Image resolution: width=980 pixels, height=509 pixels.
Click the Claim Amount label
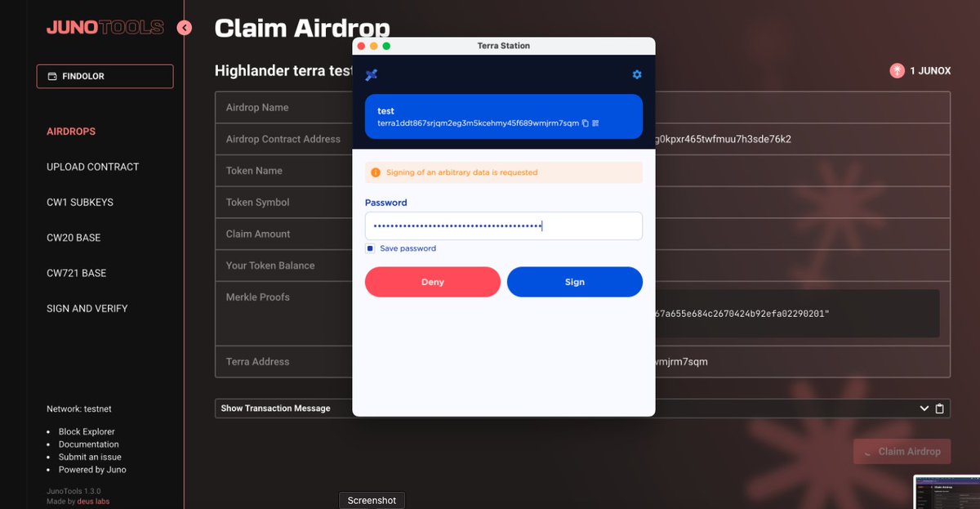pos(258,234)
